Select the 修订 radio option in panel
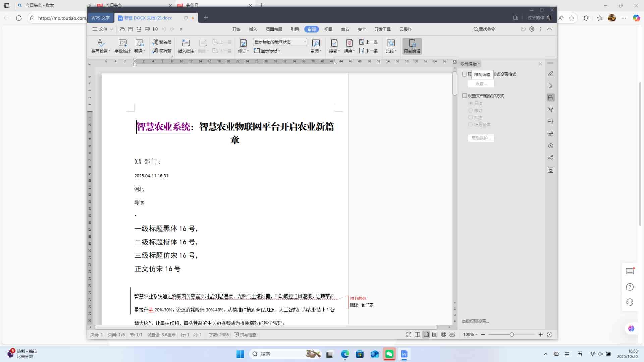 pos(471,110)
